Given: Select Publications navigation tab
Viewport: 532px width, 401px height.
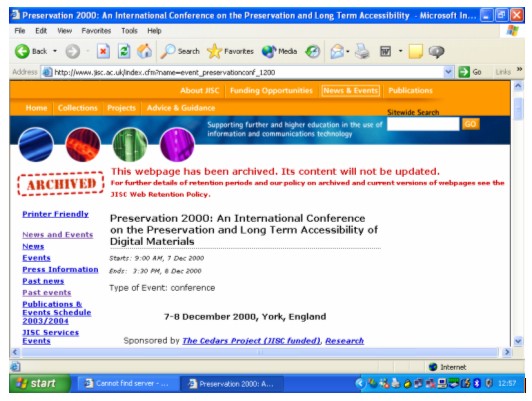Looking at the screenshot, I should 411,91.
